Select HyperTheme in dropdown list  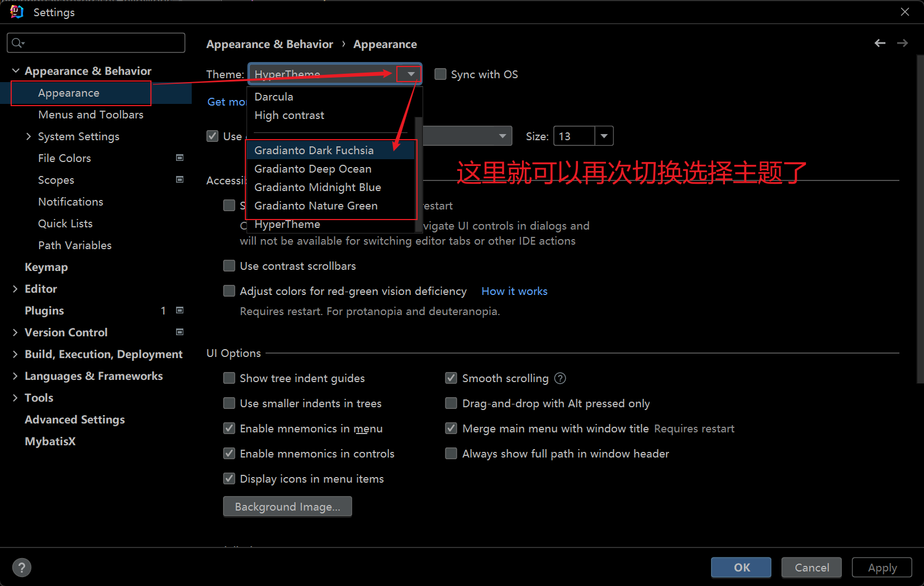[x=331, y=224]
